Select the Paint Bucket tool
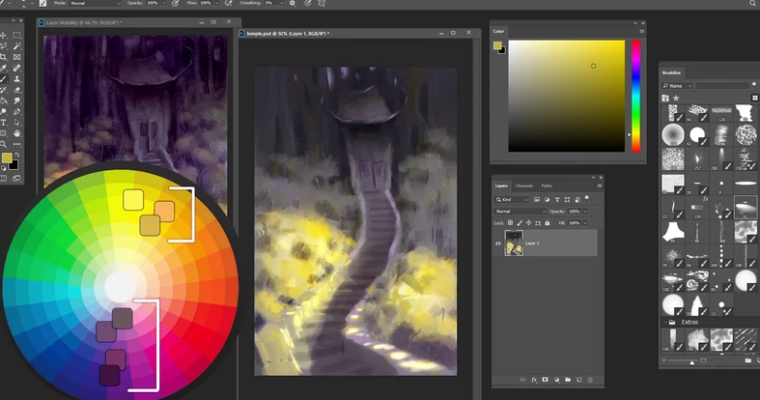The width and height of the screenshot is (760, 400). 3,101
